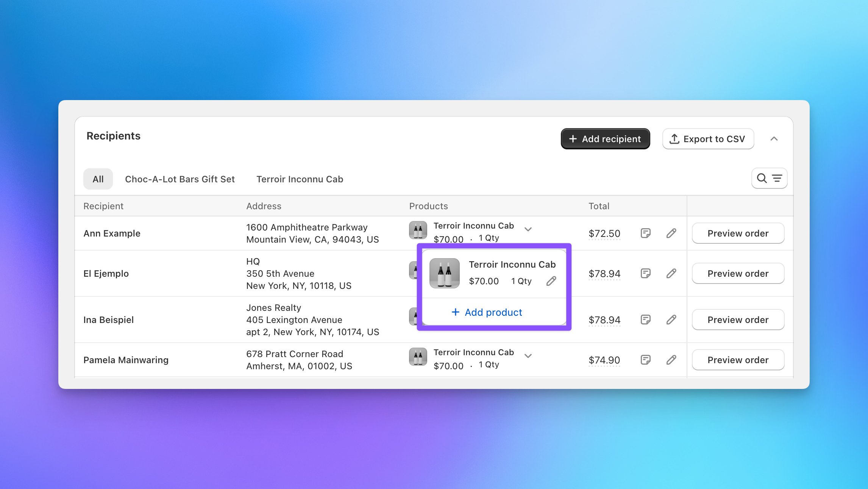Click address 678 Pratt Corner Road
Screen dimensions: 868x489
pyautogui.click(x=295, y=354)
